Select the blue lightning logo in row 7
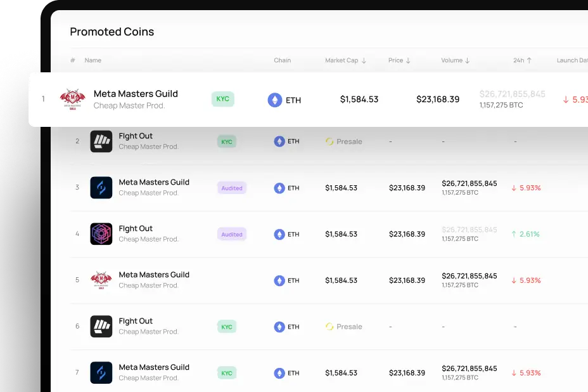588x392 pixels. (101, 372)
